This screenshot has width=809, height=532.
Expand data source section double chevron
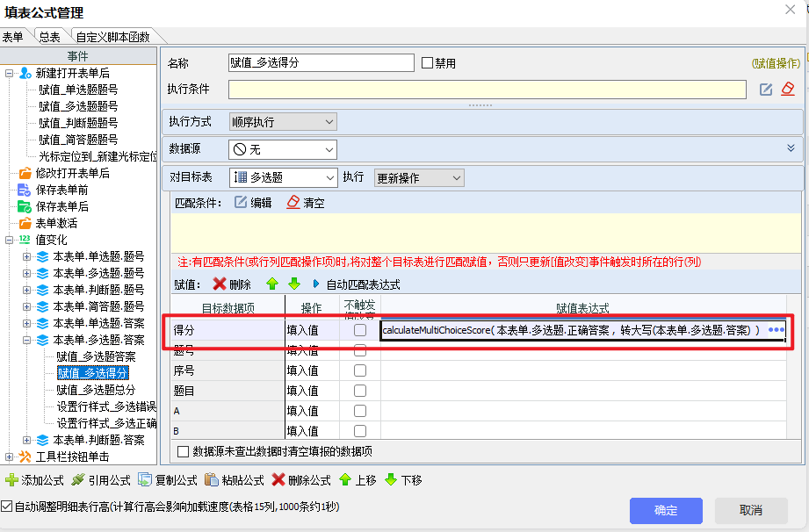pyautogui.click(x=791, y=148)
